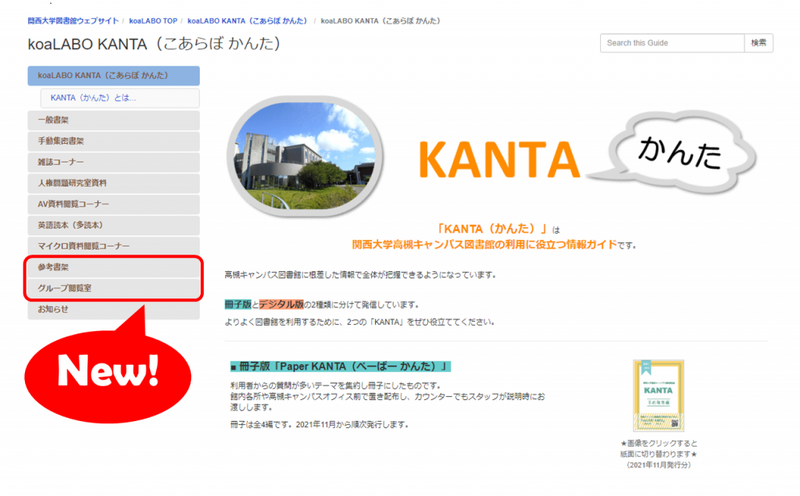The image size is (800, 496).
Task: Click the KANTA orange logo text
Action: pyautogui.click(x=499, y=158)
